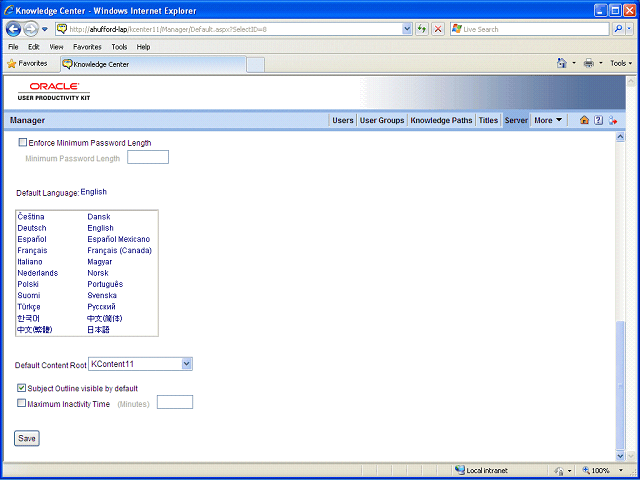Click the browser Forward arrow button

[31, 29]
